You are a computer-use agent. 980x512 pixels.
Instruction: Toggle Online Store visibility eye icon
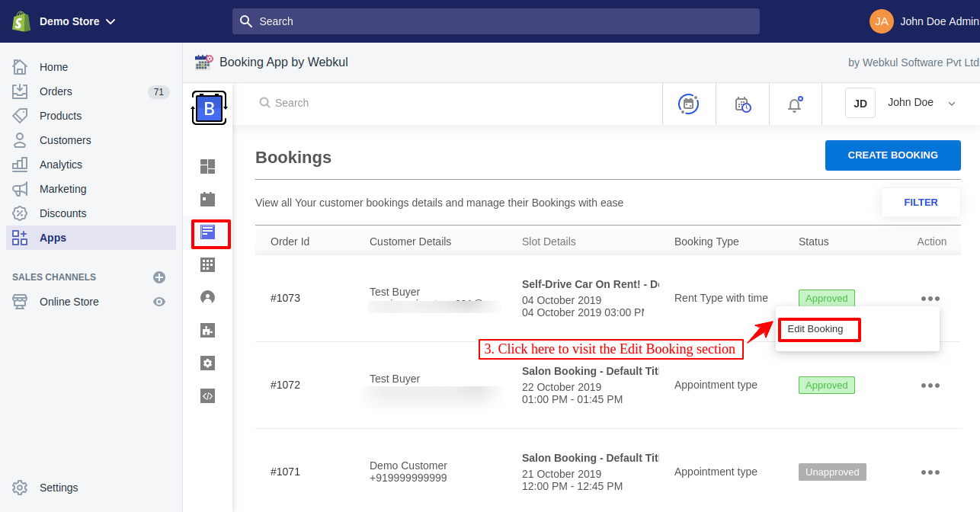[x=159, y=302]
